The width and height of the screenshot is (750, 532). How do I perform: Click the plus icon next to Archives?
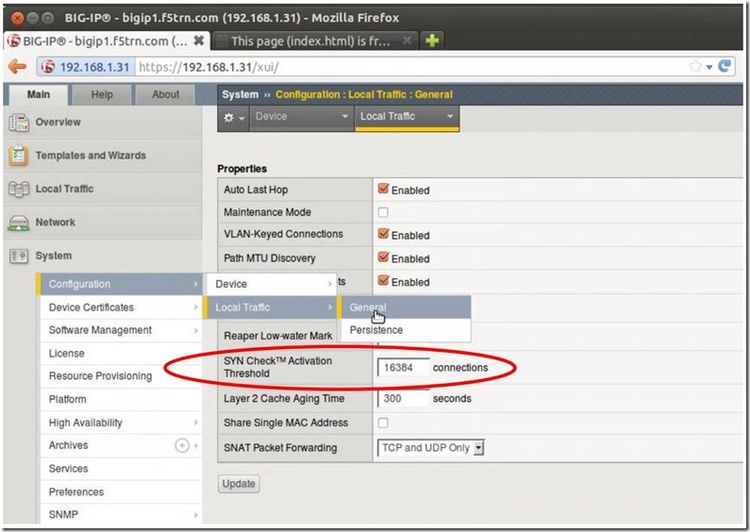click(x=182, y=446)
